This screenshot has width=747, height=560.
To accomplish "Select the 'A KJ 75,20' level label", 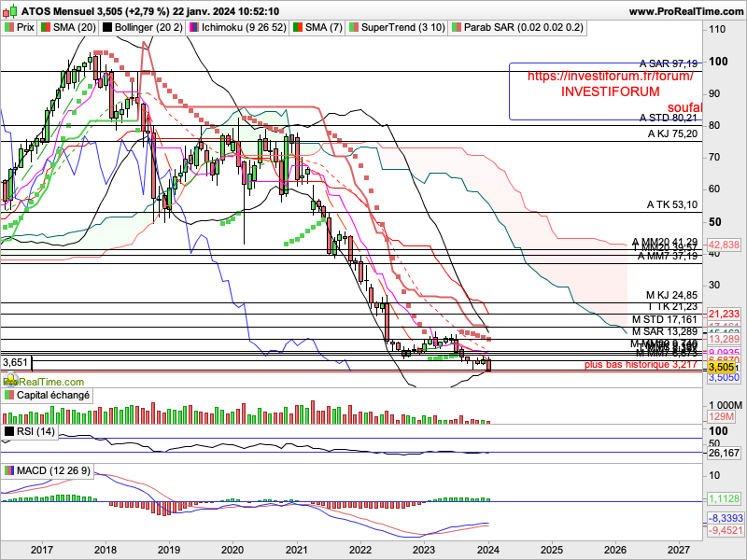I will [x=672, y=133].
